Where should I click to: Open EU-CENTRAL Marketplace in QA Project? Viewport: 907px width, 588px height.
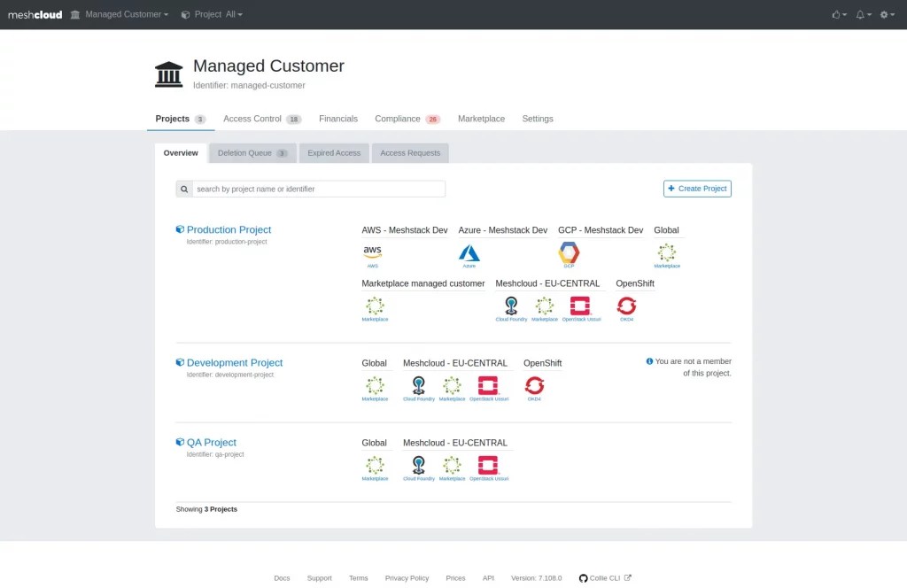tap(452, 468)
